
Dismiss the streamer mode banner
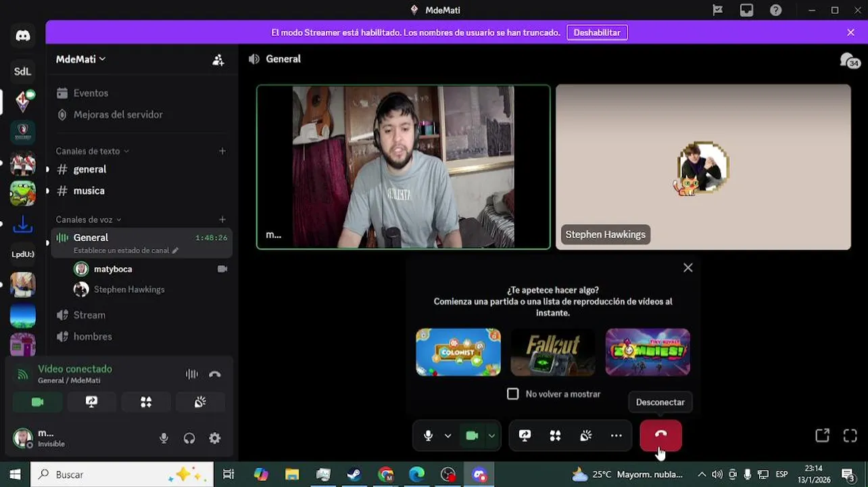[850, 32]
